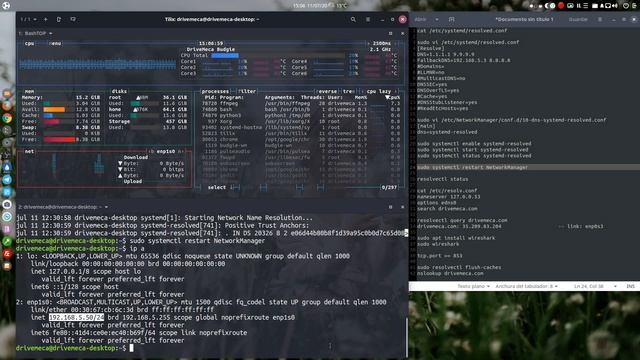640x360 pixels.
Task: Click clock in top panel
Action: coord(310,6)
